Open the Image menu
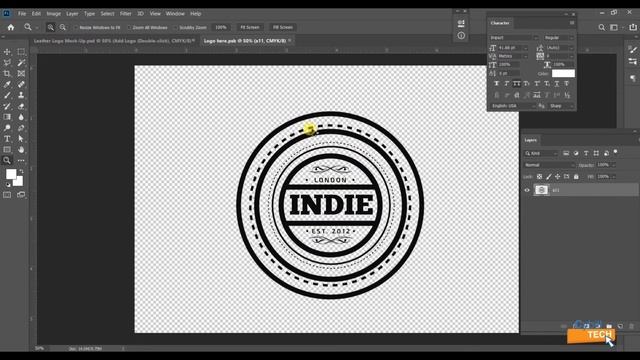This screenshot has width=640, height=360. pyautogui.click(x=53, y=13)
